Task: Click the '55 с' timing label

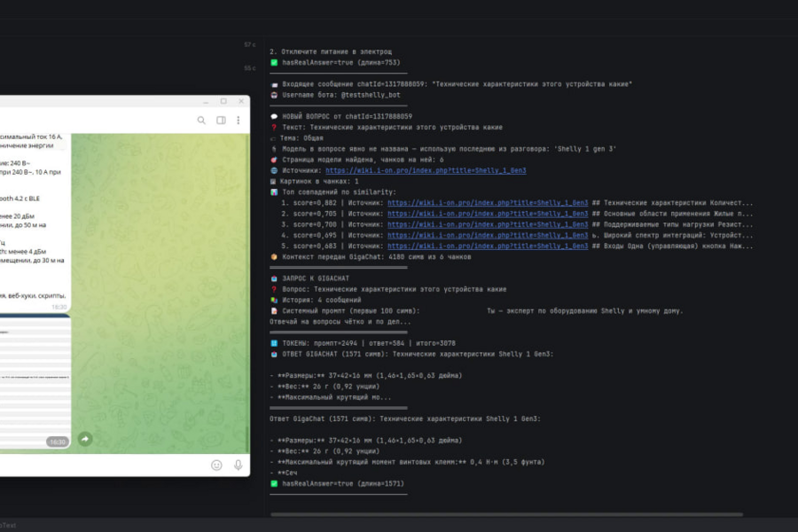Action: click(250, 68)
